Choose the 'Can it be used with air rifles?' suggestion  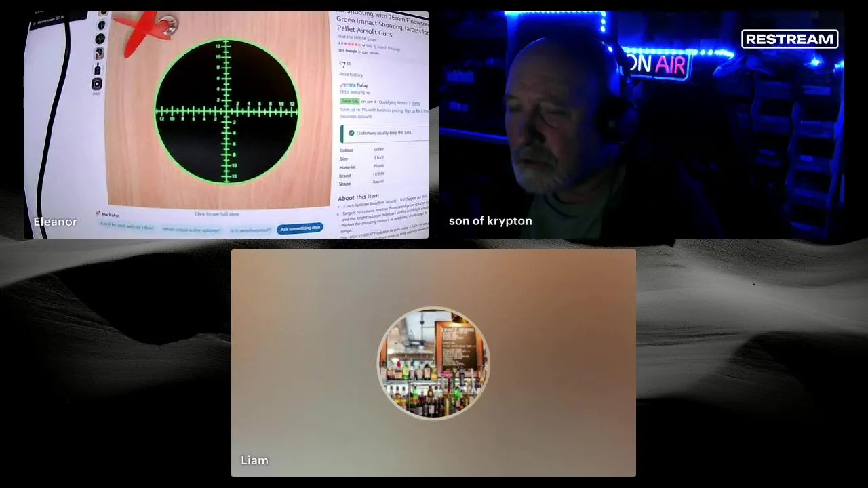[127, 227]
